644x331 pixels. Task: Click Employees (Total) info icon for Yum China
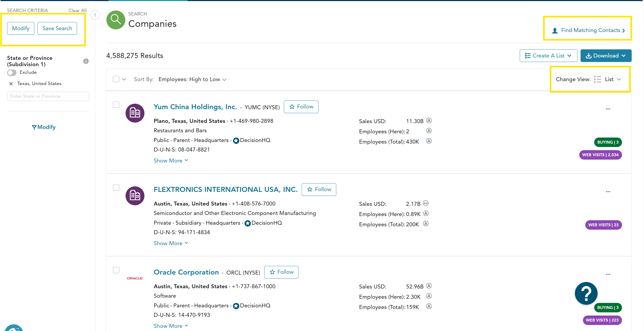pos(429,141)
